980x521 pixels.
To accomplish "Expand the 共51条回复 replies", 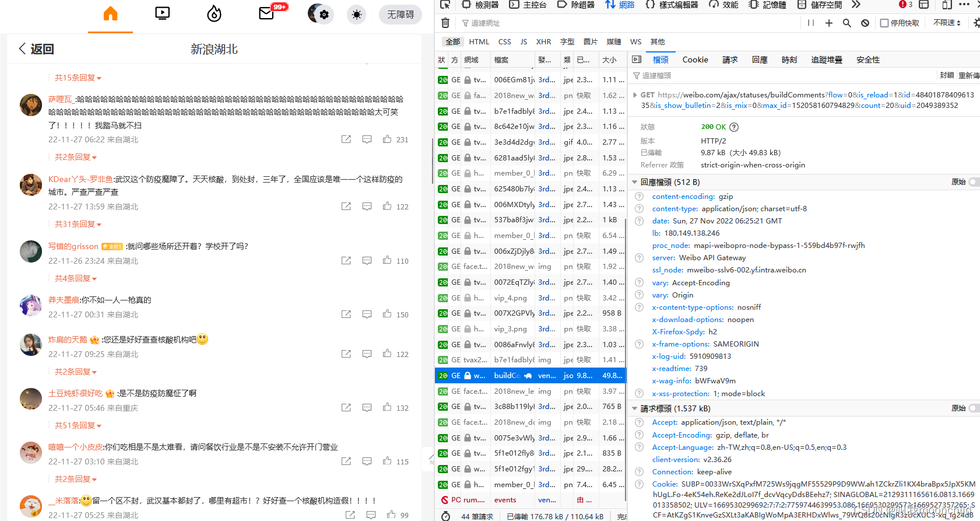I will (x=78, y=425).
